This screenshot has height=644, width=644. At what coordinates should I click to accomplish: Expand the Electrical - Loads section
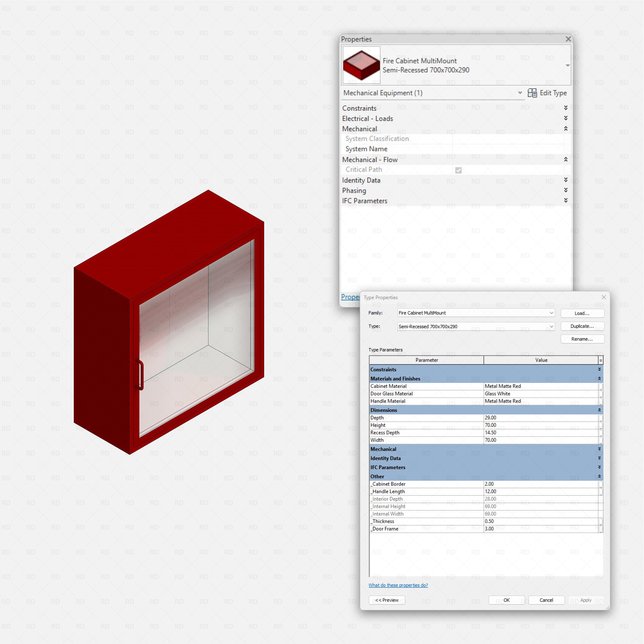[x=566, y=118]
